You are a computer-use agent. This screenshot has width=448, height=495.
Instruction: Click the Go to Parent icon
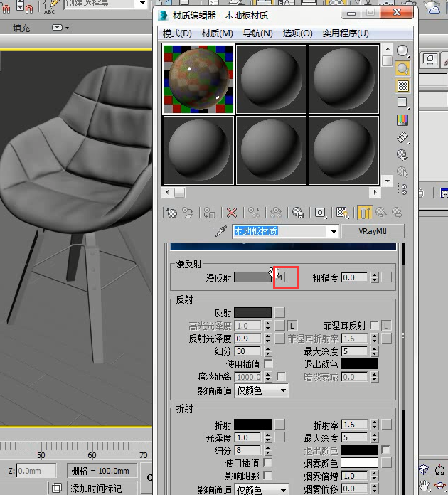coord(380,213)
